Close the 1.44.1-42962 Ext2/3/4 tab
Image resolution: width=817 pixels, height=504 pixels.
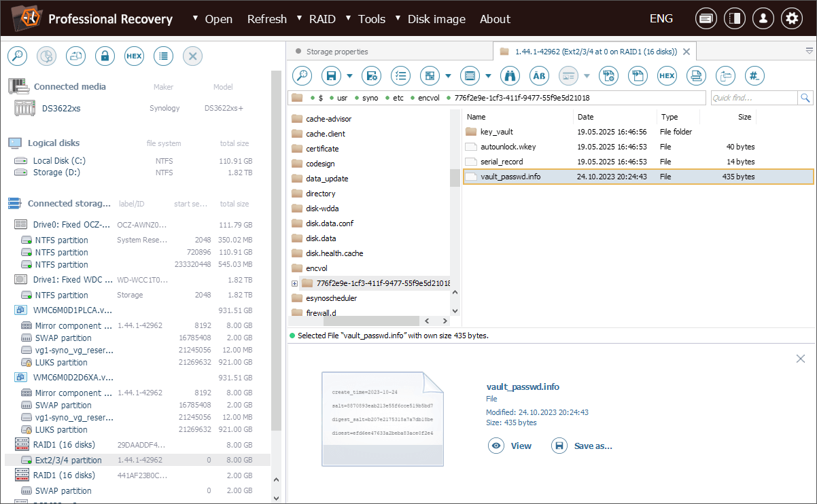pyautogui.click(x=686, y=52)
